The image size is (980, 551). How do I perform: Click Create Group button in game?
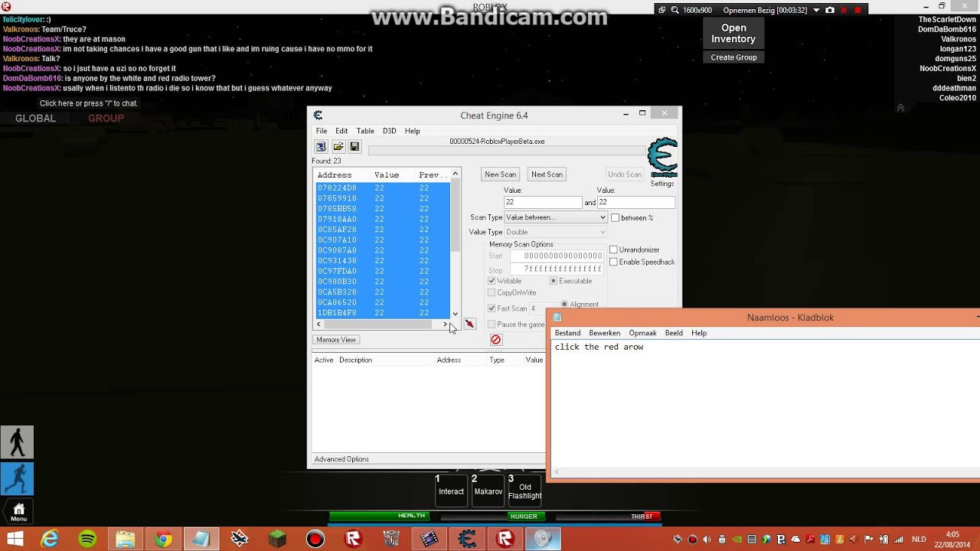coord(733,57)
